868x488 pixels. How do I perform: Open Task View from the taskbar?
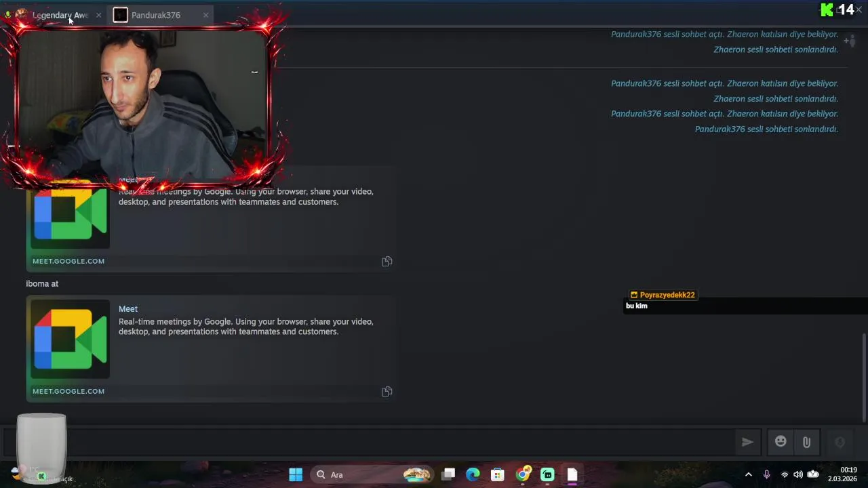pos(448,474)
